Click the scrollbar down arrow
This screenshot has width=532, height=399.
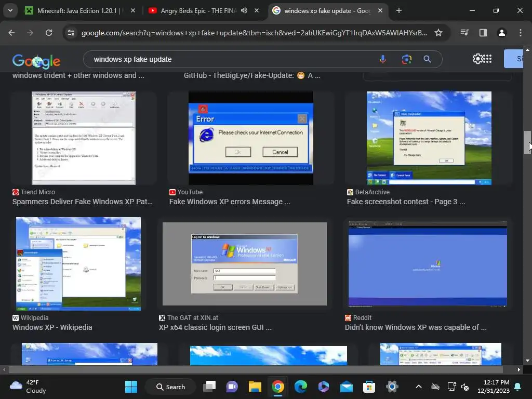(528, 361)
